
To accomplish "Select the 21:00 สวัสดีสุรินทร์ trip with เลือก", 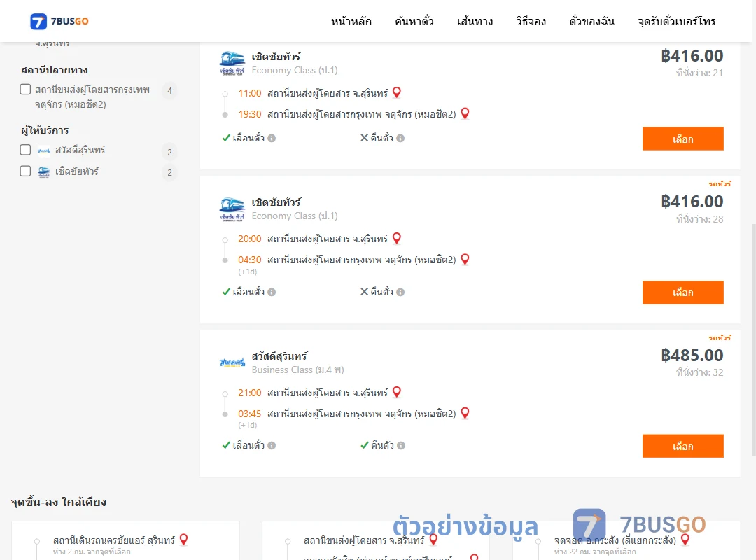I will click(x=682, y=446).
